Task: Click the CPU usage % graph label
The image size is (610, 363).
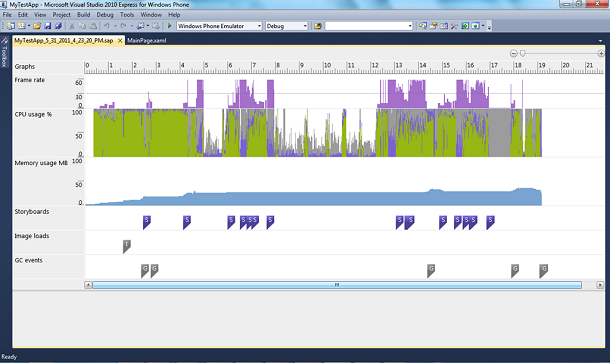Action: pyautogui.click(x=33, y=114)
